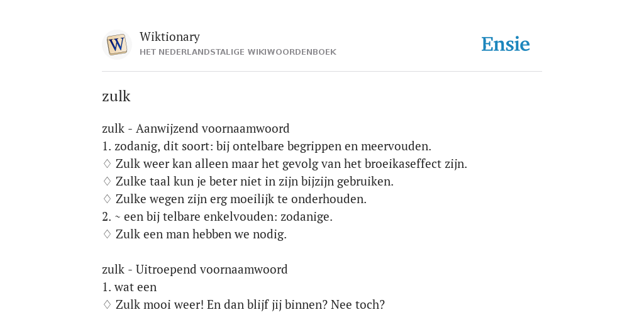The image size is (644, 322).
Task: Click the Wiktionary W tile logo
Action: click(116, 45)
